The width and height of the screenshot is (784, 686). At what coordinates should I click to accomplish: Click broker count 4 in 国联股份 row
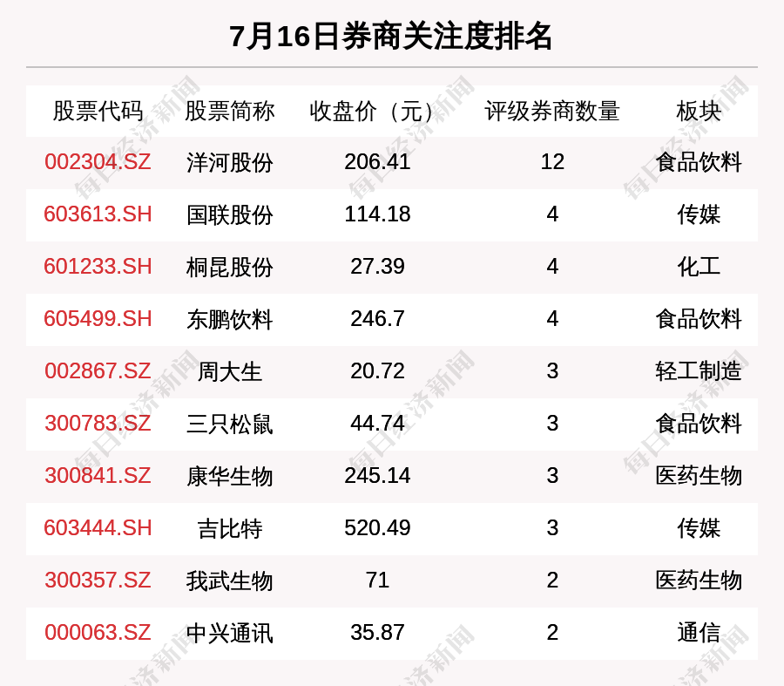pos(552,214)
